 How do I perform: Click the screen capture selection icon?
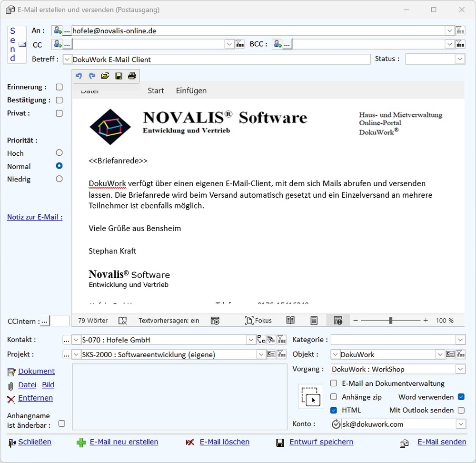click(x=310, y=396)
